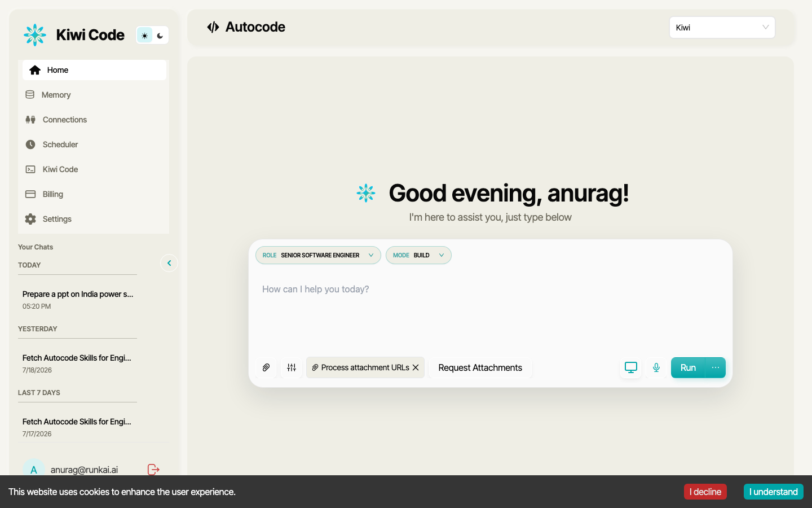The image size is (812, 508).
Task: Click the LAST 7 DAYS section header
Action: (x=39, y=393)
